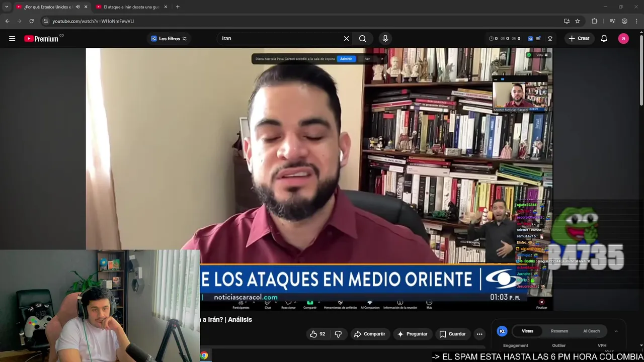
Task: Click the Compartir share button
Action: point(370,334)
